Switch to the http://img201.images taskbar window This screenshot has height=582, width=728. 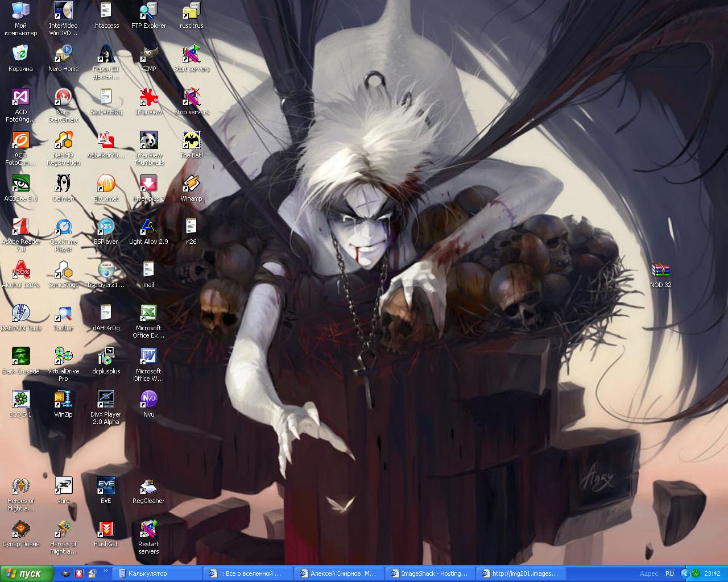(x=522, y=573)
